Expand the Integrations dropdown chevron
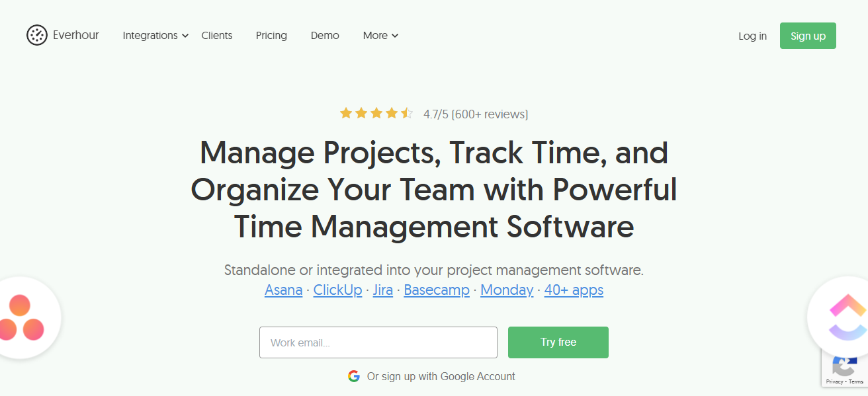 tap(185, 36)
